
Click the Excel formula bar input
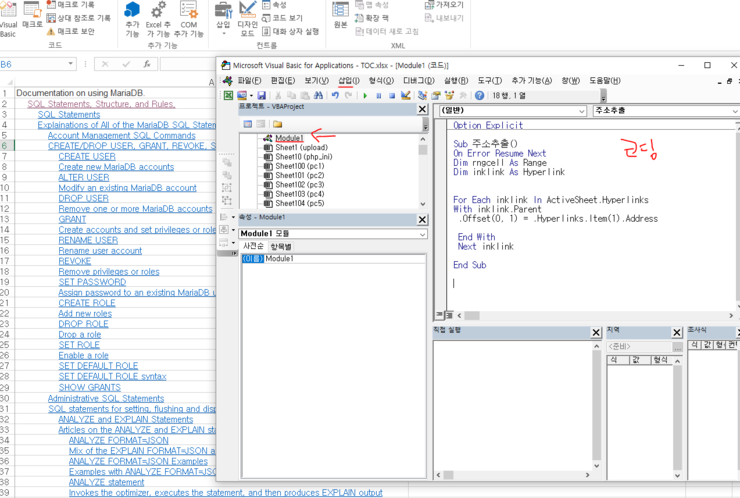click(x=188, y=64)
